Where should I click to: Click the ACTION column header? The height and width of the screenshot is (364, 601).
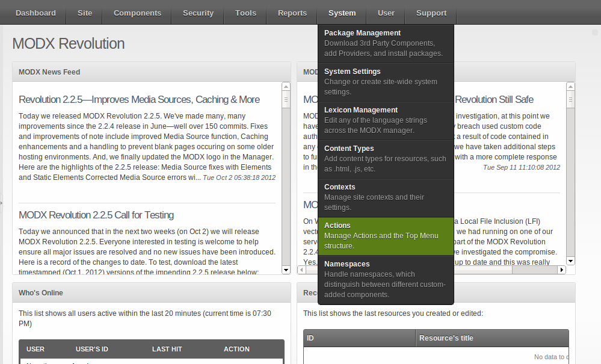[x=236, y=349]
